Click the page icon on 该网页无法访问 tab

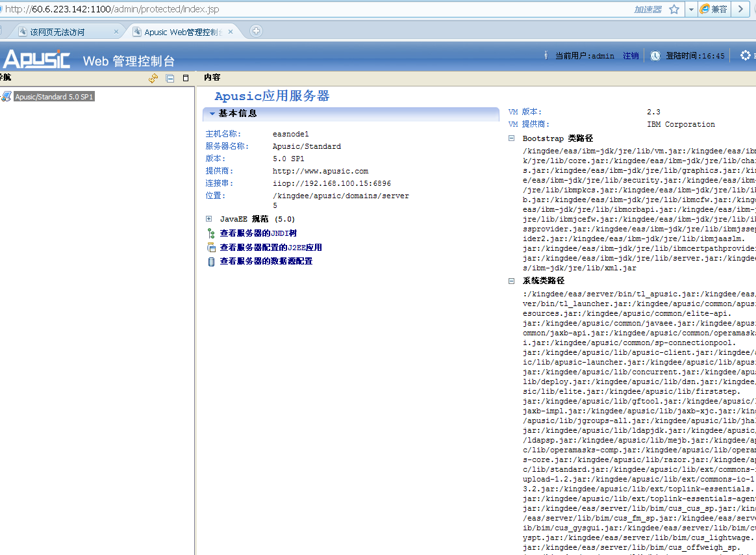[x=23, y=32]
